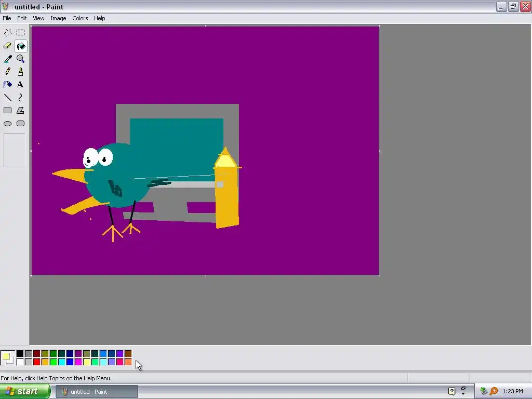Select the bright red swatch
This screenshot has height=399, width=532.
pyautogui.click(x=37, y=362)
